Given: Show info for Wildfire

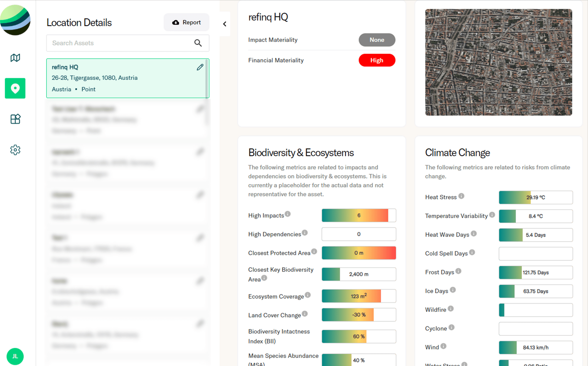Looking at the screenshot, I should [450, 309].
